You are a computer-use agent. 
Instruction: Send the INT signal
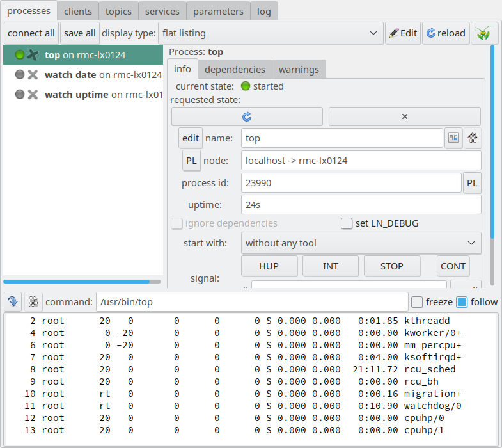tap(331, 266)
